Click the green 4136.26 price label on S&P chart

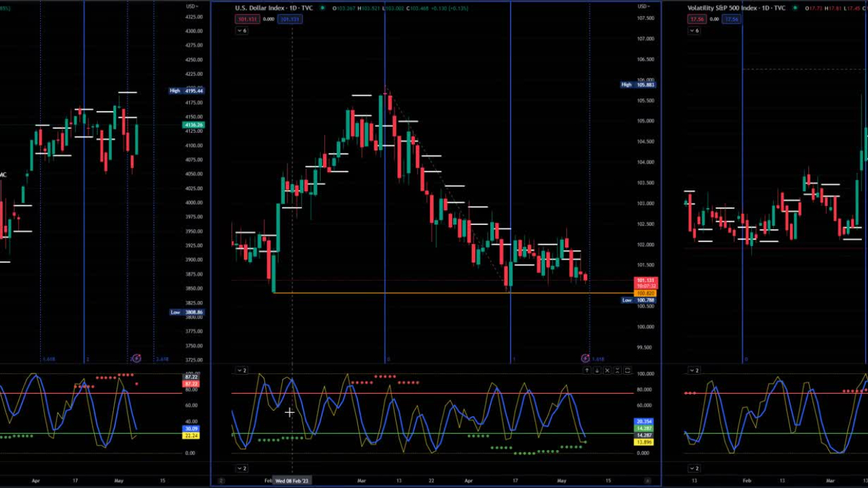pyautogui.click(x=193, y=125)
